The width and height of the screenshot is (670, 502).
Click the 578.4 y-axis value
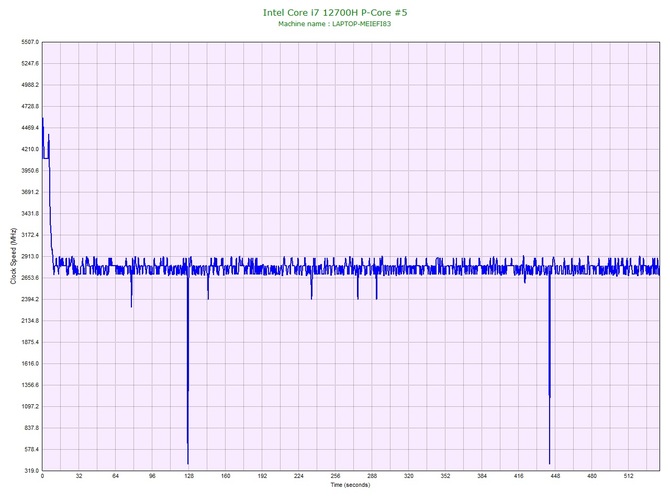tap(31, 449)
